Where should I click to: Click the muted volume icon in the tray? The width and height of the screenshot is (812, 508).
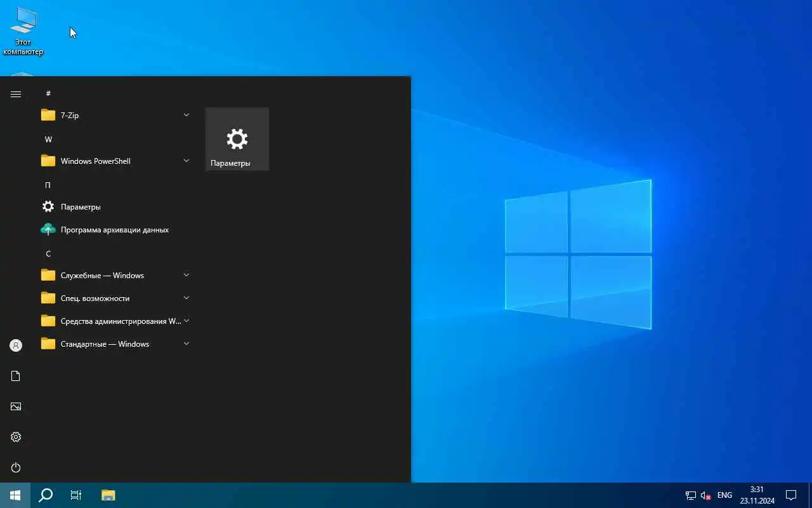(706, 495)
